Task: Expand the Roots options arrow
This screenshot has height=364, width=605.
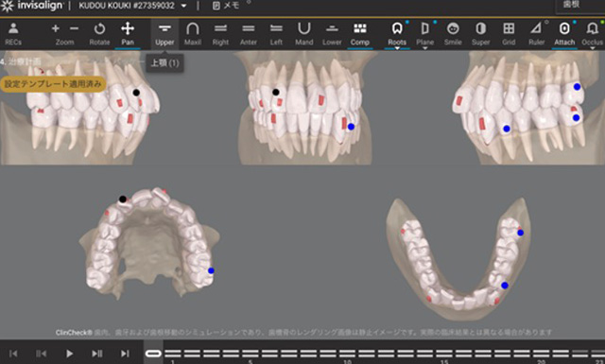Action: click(x=397, y=48)
